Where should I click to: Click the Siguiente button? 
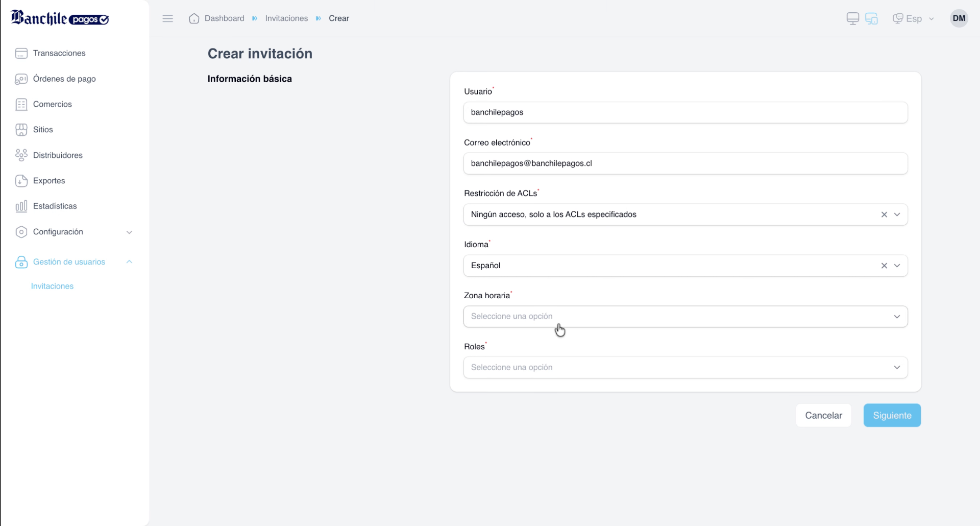(892, 416)
